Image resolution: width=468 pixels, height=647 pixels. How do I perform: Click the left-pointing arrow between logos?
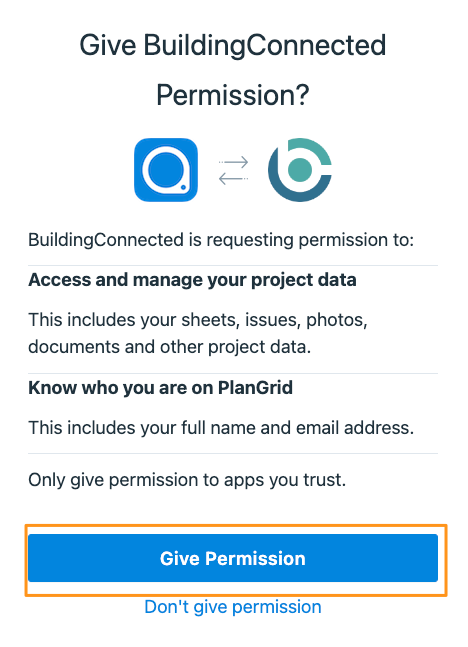coord(233,179)
